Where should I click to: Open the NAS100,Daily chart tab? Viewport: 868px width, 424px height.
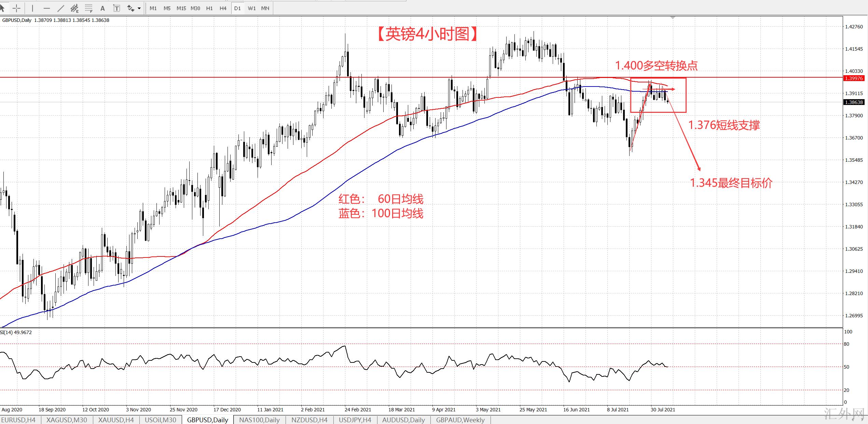click(259, 420)
